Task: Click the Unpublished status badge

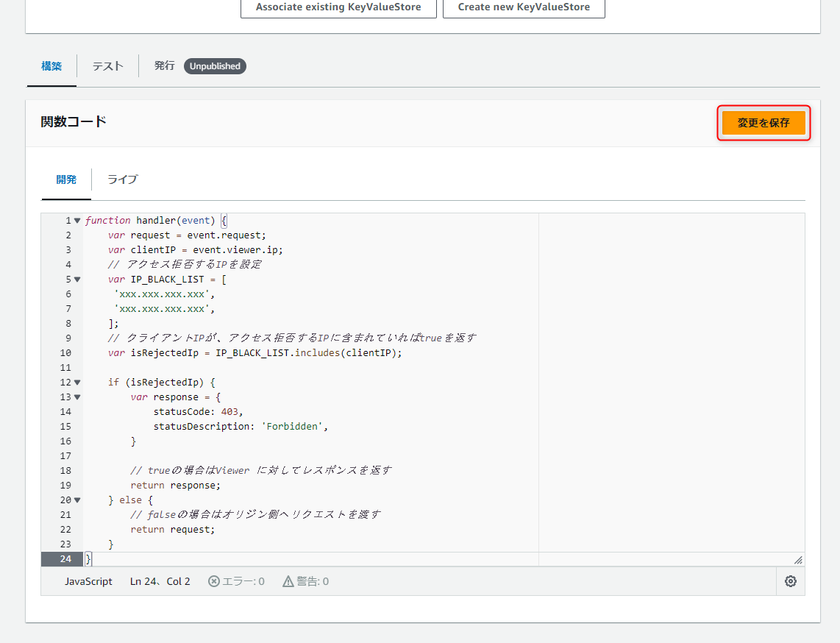Action: click(x=215, y=66)
